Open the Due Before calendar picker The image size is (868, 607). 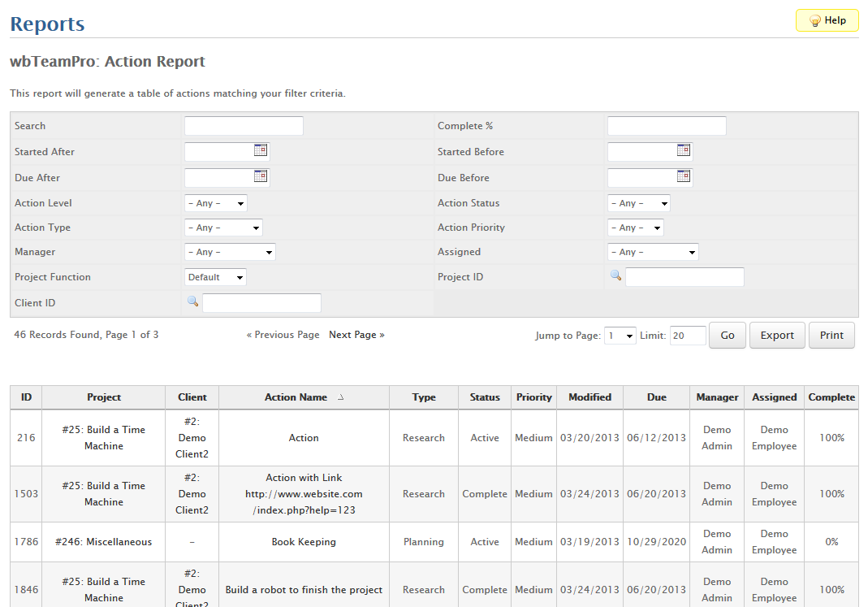(684, 176)
